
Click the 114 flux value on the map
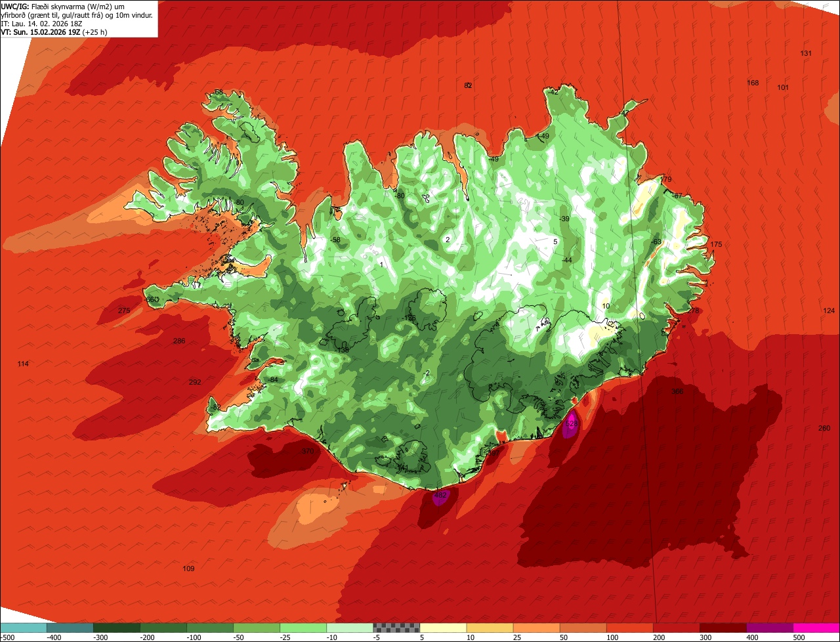click(23, 364)
